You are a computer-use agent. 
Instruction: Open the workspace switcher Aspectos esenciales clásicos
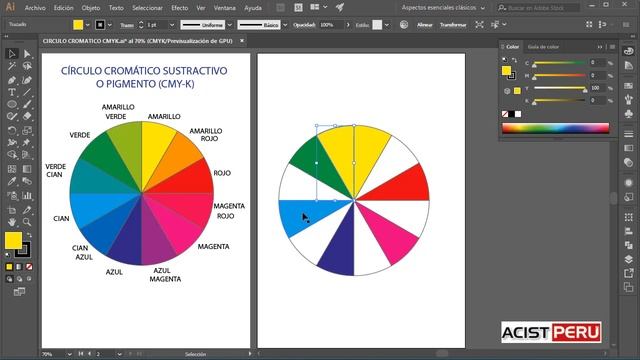pyautogui.click(x=443, y=8)
